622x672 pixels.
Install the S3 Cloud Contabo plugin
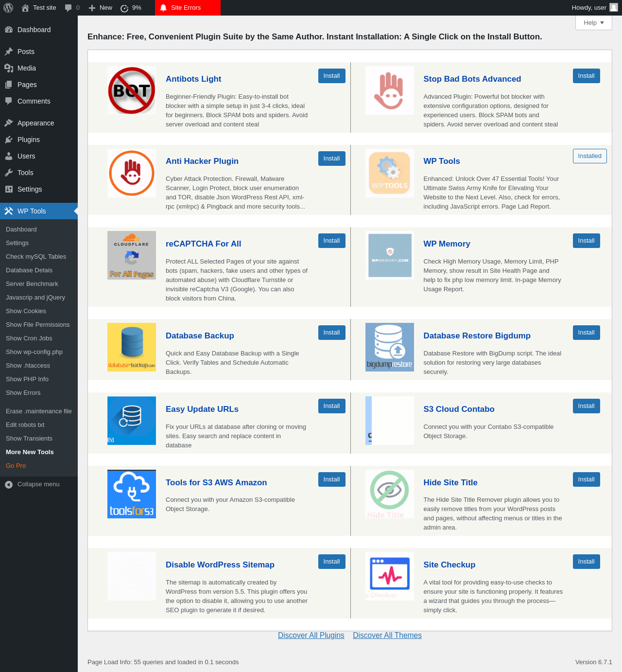pos(587,406)
